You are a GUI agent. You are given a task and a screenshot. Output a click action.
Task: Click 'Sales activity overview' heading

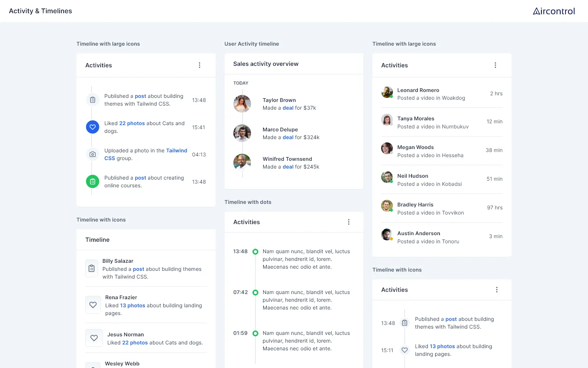tap(266, 64)
